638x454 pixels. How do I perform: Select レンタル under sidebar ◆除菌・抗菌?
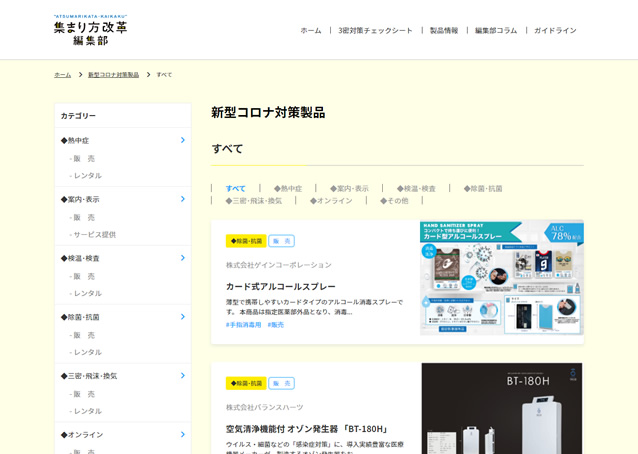[x=85, y=352]
